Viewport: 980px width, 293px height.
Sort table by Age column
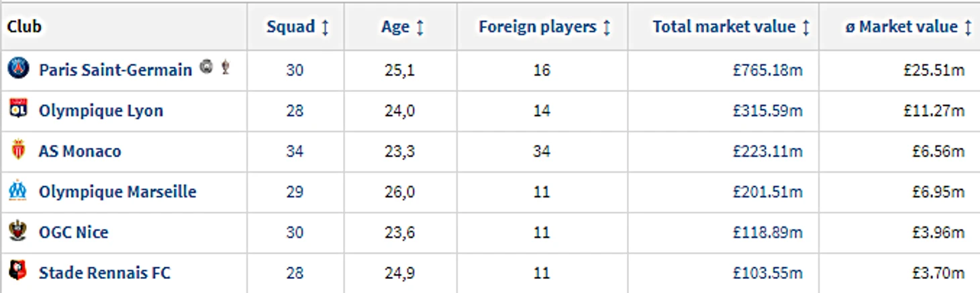coord(402,27)
